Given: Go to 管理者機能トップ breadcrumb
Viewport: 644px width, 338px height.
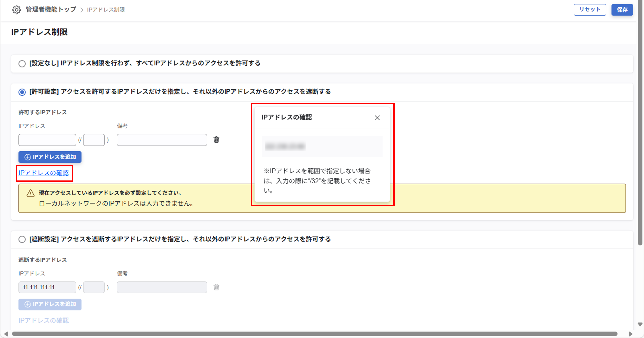Looking at the screenshot, I should pyautogui.click(x=51, y=10).
